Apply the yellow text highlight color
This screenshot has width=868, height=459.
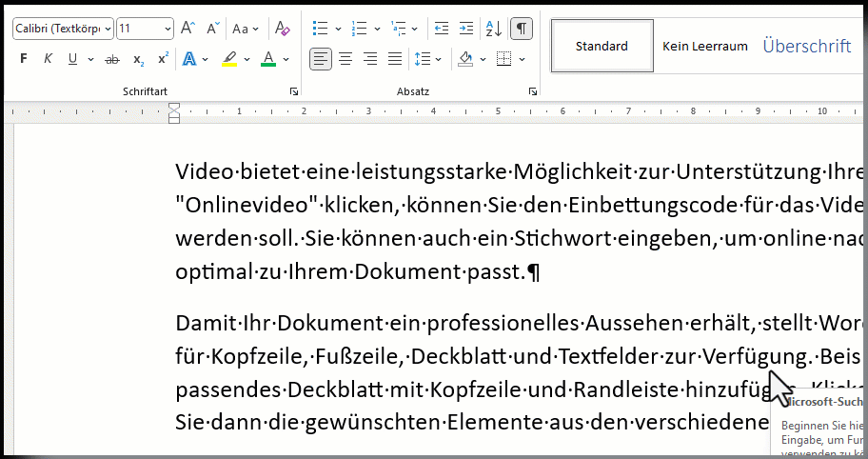[229, 59]
